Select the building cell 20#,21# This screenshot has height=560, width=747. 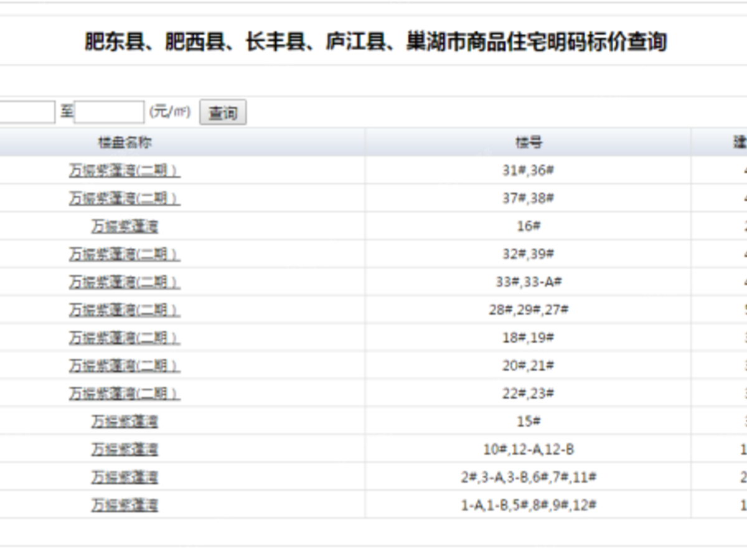tap(529, 365)
